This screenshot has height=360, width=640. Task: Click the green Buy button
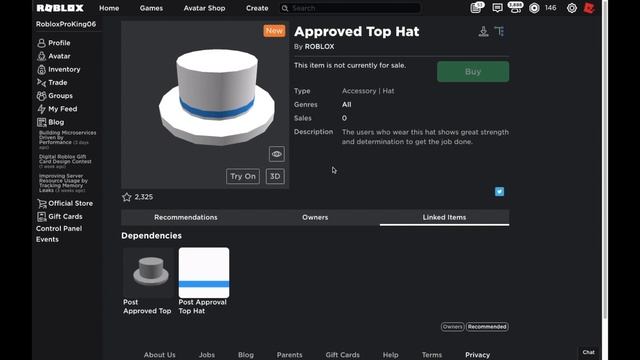pos(473,72)
